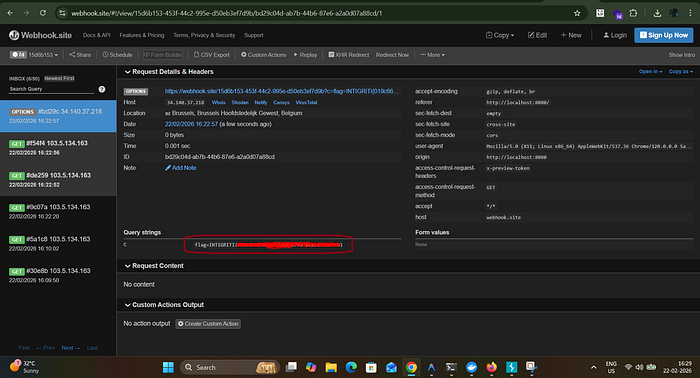Click VirusTotal link for host
The width and height of the screenshot is (700, 378).
(x=306, y=103)
